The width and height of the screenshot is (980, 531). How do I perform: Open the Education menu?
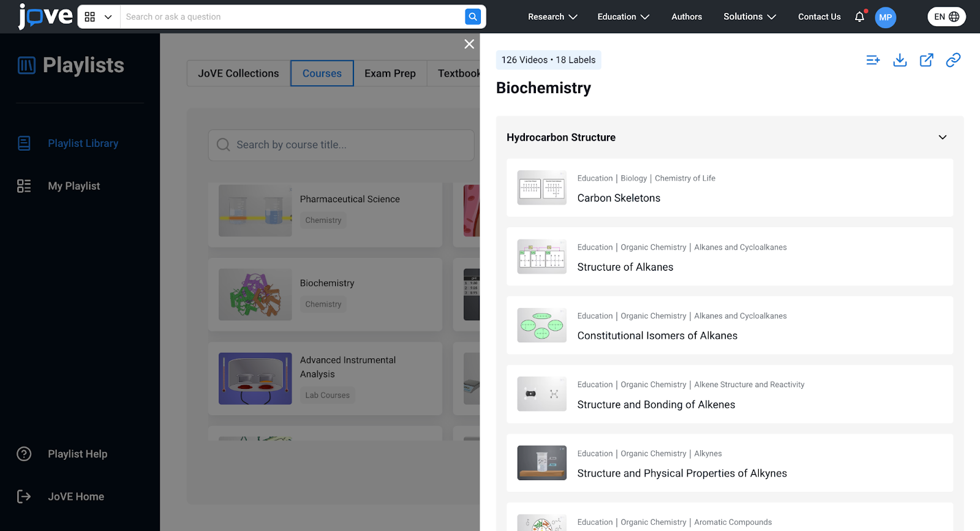(623, 17)
